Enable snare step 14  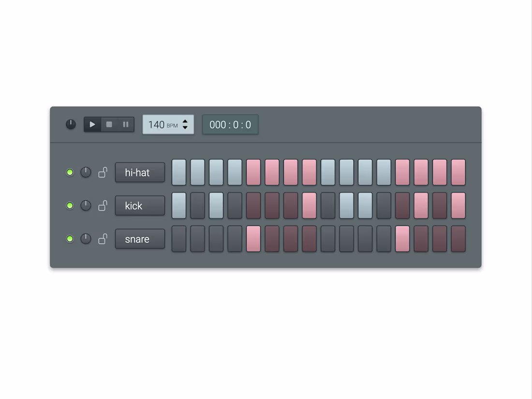(421, 239)
